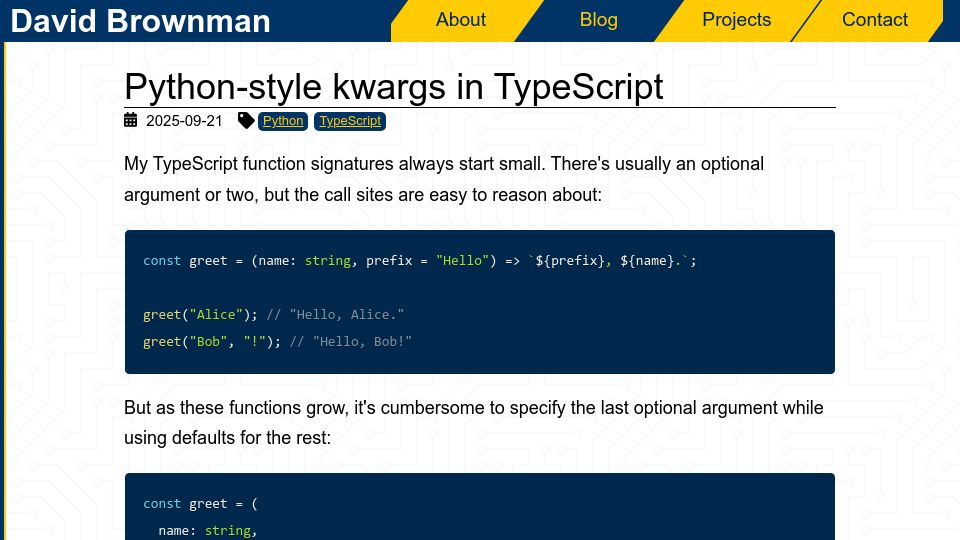Open the Python tag link
Viewport: 960px width, 540px height.
pyautogui.click(x=283, y=121)
